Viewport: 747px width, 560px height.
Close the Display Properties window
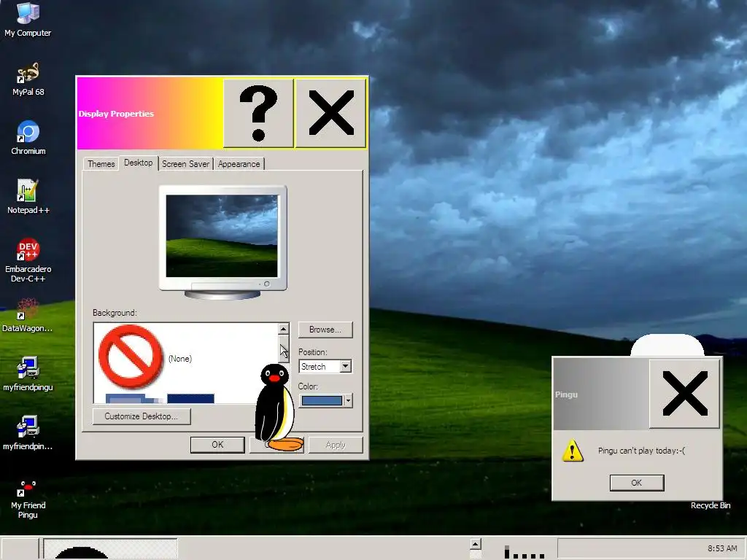(330, 113)
